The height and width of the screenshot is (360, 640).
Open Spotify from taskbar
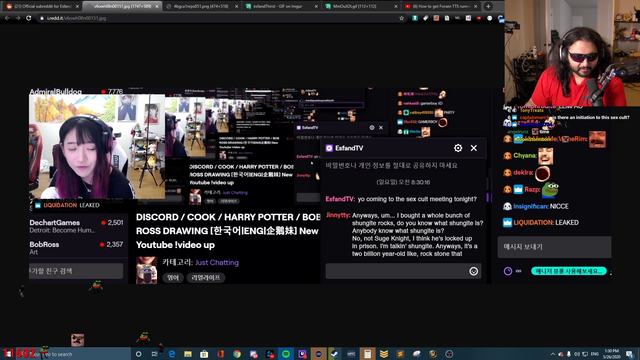(x=286, y=354)
